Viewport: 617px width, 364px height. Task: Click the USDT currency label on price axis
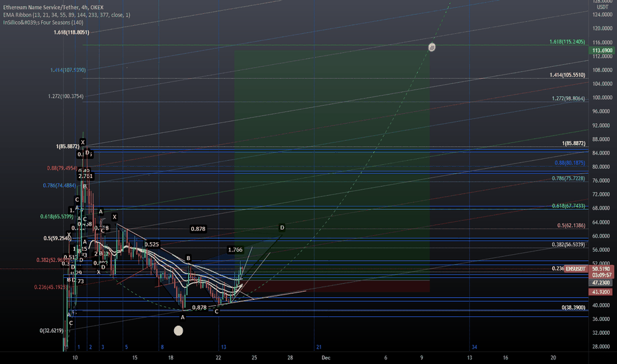(602, 7)
